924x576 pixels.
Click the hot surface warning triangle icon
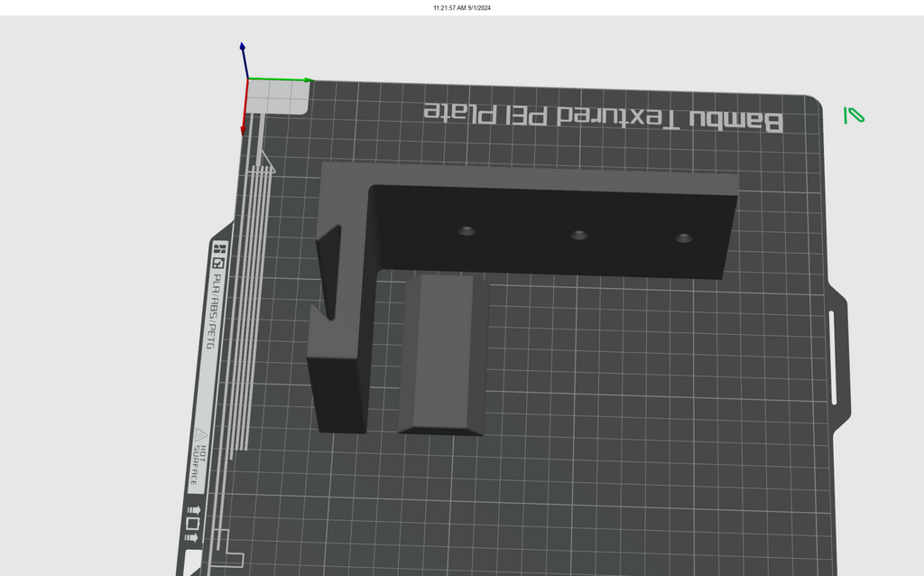pos(201,435)
